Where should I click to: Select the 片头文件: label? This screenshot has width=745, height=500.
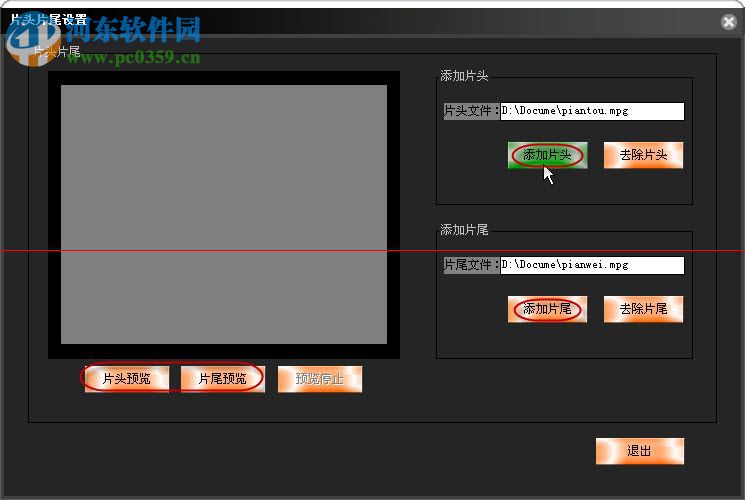[x=471, y=111]
